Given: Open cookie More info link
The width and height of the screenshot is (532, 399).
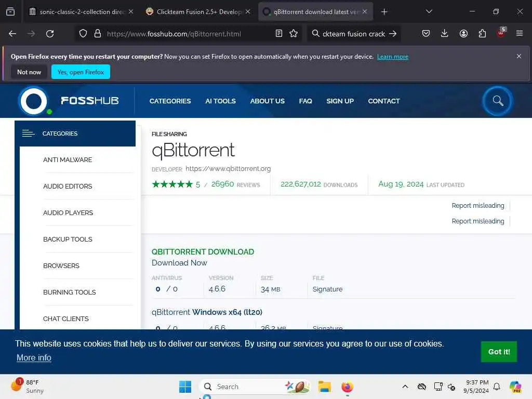Looking at the screenshot, I should pyautogui.click(x=34, y=357).
